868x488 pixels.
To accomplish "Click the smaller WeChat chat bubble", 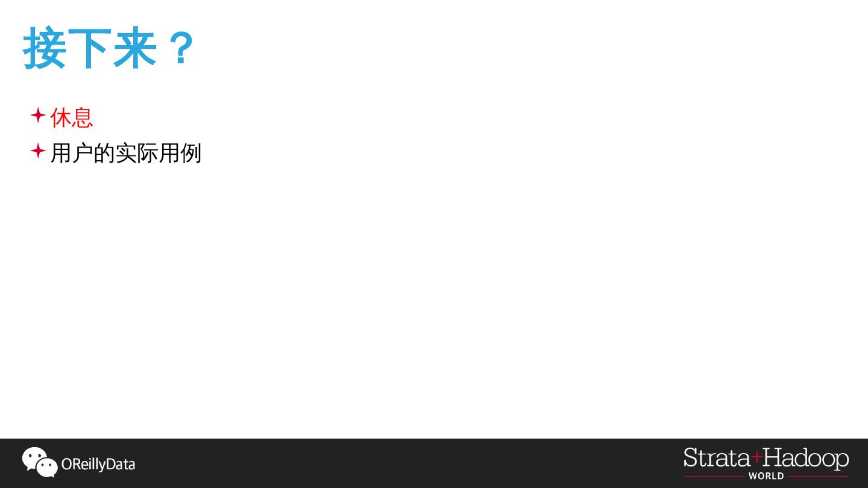I will pyautogui.click(x=48, y=467).
